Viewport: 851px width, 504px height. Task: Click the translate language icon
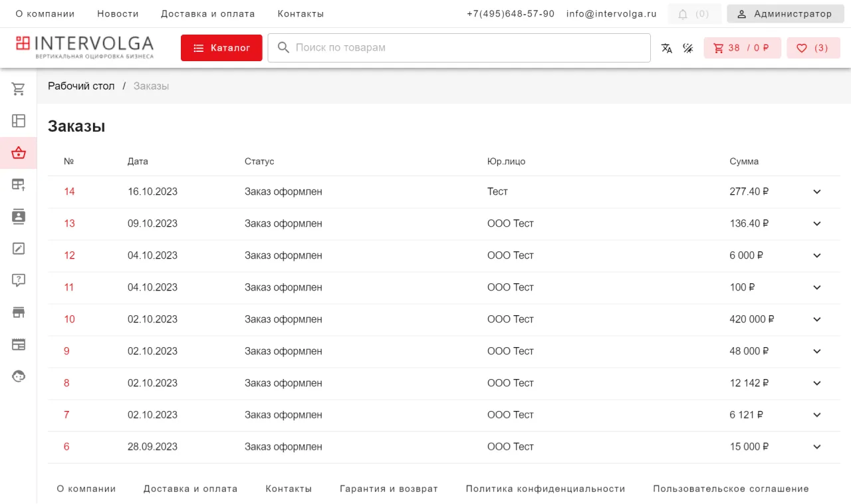tap(667, 48)
